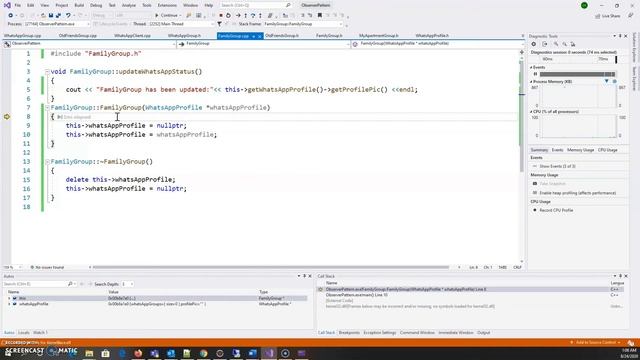
Task: Click Zoom In icon in Diagnostic Tools
Action: pos(556,44)
